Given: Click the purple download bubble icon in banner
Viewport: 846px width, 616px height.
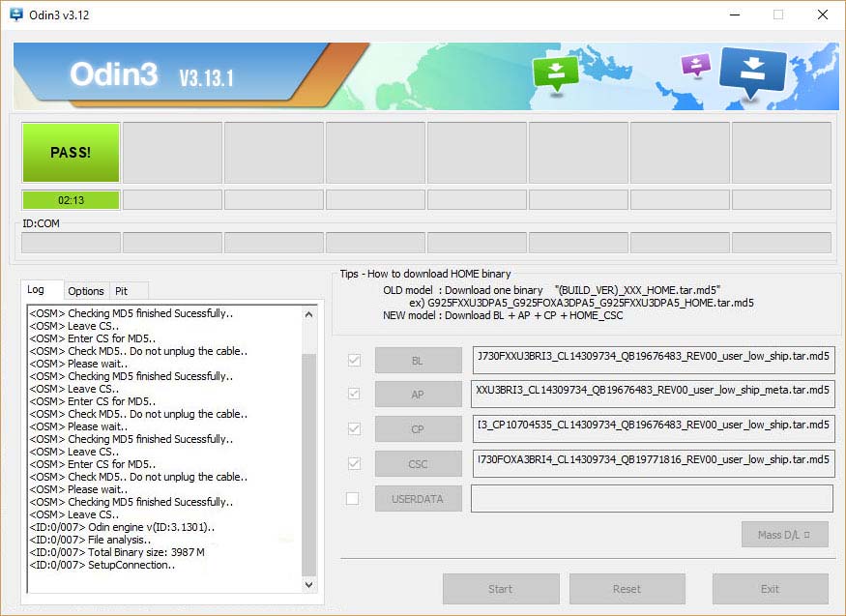Looking at the screenshot, I should pos(696,65).
